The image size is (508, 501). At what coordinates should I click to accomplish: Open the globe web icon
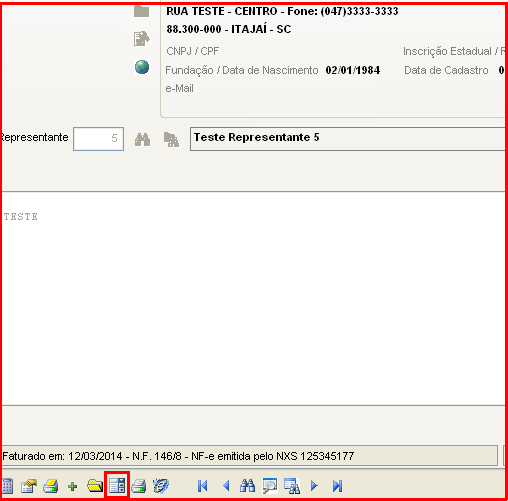click(x=142, y=67)
